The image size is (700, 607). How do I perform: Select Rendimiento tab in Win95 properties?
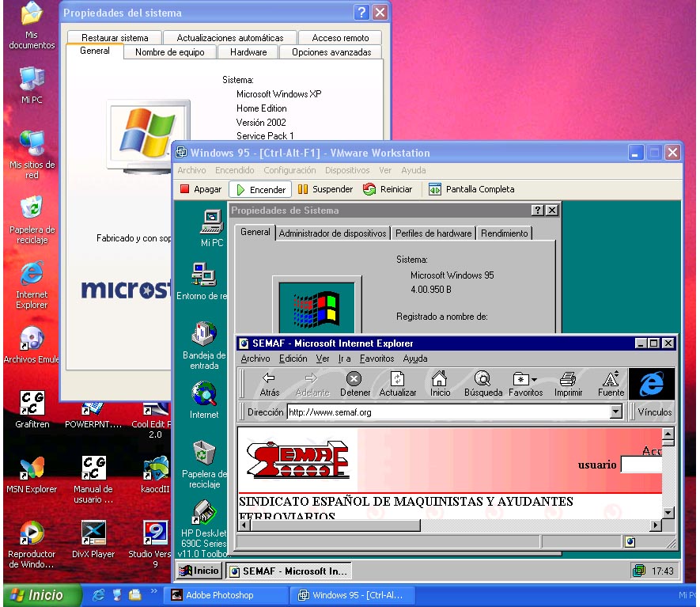[504, 233]
